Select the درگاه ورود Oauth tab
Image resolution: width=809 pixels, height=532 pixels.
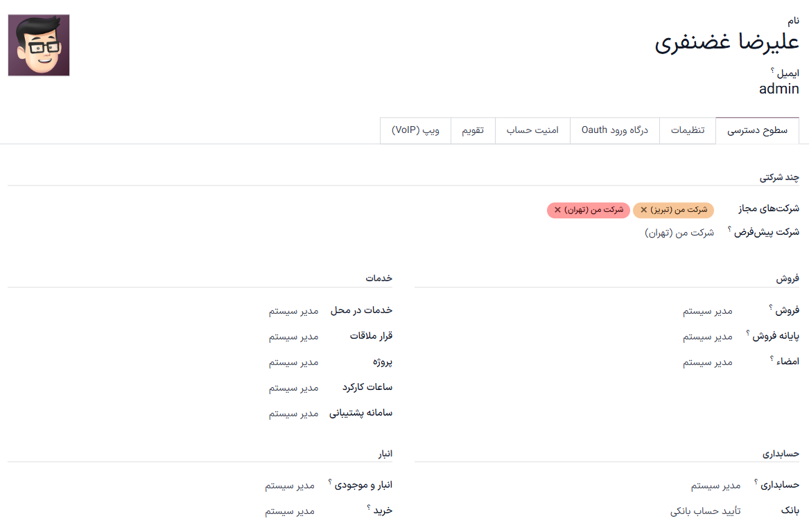pyautogui.click(x=614, y=130)
